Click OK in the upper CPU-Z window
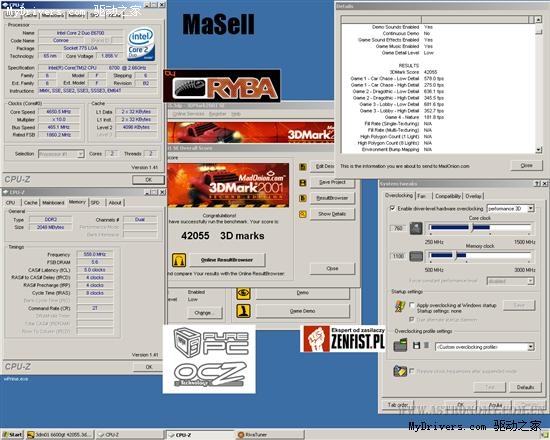This screenshot has height=440, width=550. click(x=148, y=180)
